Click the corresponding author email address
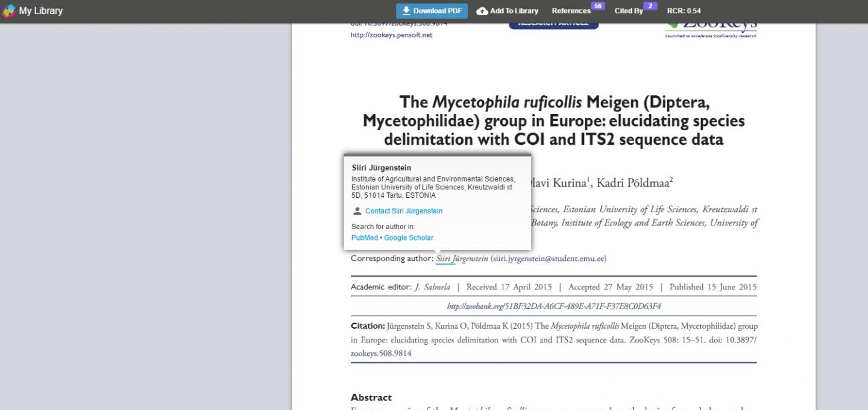 (548, 259)
